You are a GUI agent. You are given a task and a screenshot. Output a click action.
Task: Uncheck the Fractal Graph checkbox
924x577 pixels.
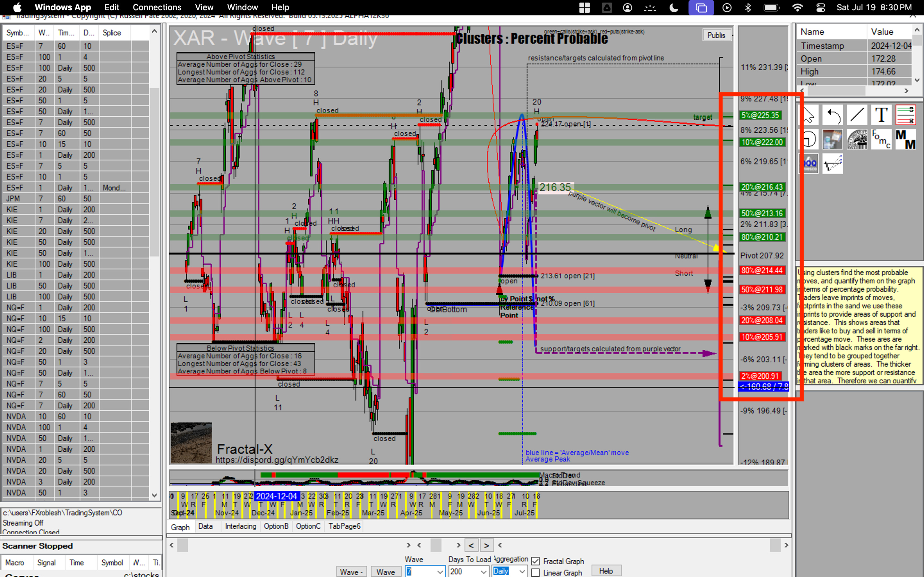tap(536, 561)
